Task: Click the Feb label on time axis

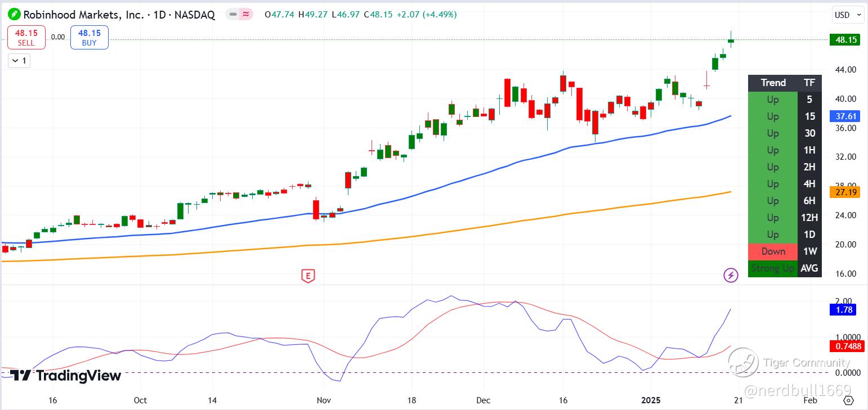Action: coord(810,400)
